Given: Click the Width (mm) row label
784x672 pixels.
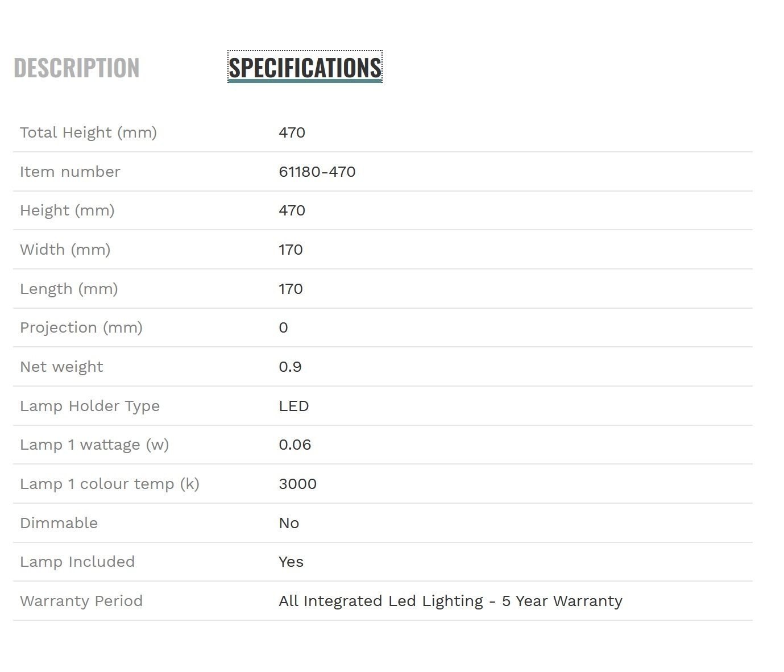Looking at the screenshot, I should (x=65, y=250).
